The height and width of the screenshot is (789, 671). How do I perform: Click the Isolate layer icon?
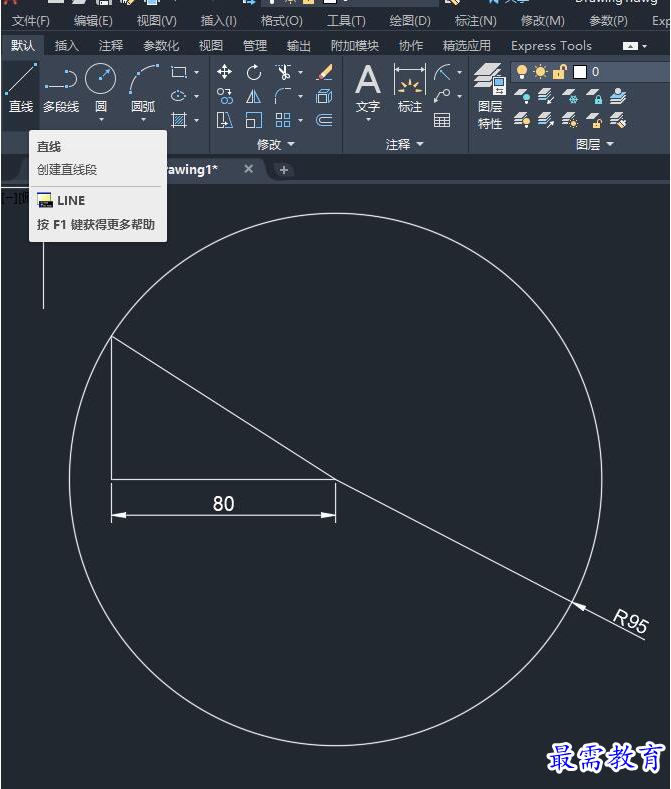click(x=546, y=96)
